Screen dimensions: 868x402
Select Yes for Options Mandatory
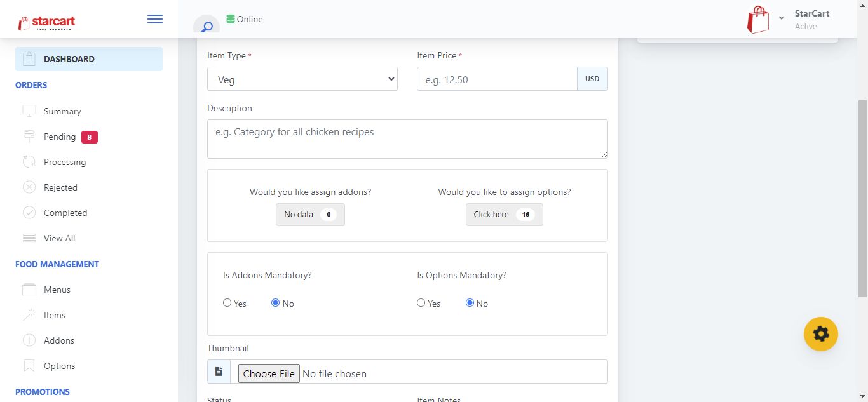click(421, 303)
